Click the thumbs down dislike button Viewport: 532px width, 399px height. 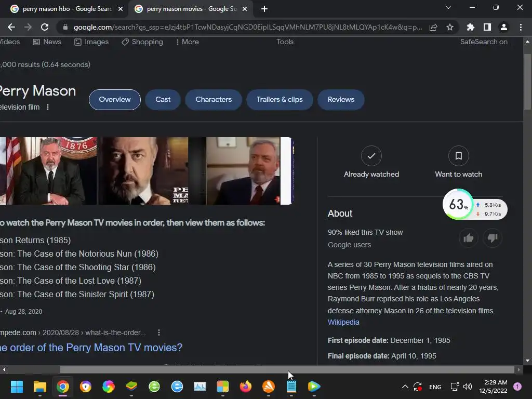[x=493, y=238]
